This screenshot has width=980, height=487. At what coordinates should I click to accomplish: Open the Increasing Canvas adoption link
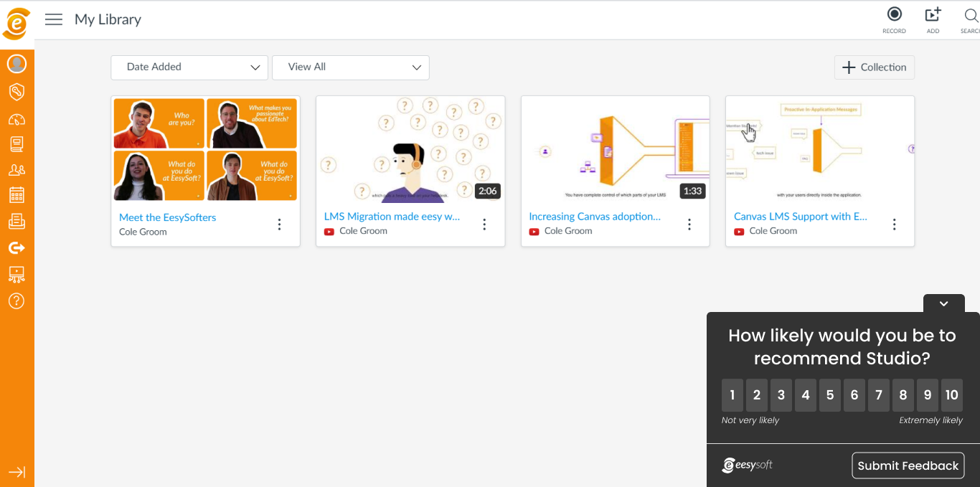pyautogui.click(x=595, y=217)
